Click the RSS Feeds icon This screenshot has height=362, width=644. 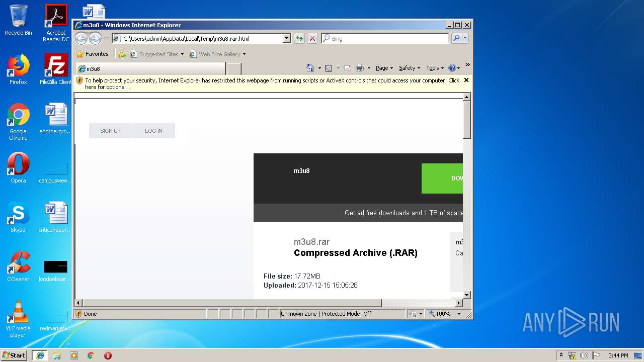(329, 68)
